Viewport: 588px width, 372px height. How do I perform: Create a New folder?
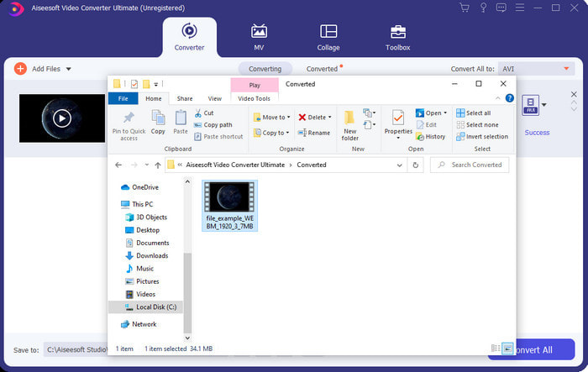coord(350,125)
